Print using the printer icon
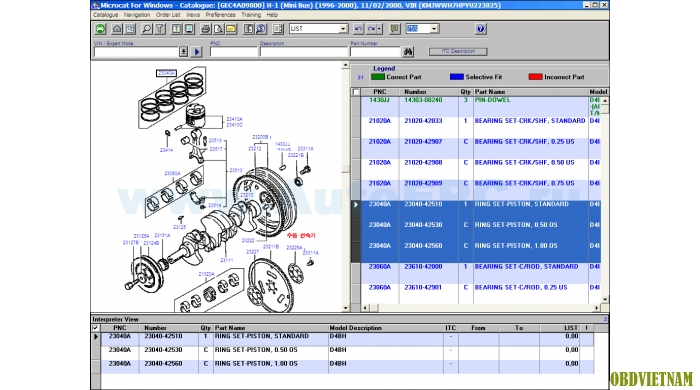 pyautogui.click(x=205, y=29)
